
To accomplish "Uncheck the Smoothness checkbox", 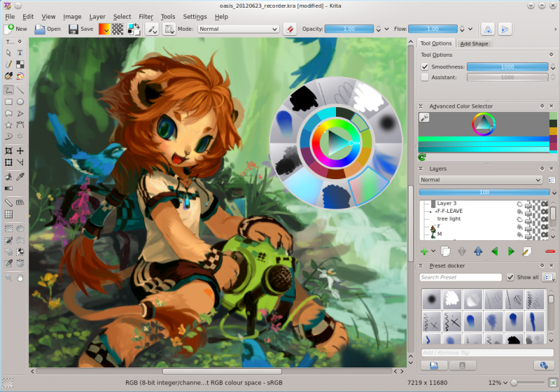I will (x=425, y=66).
